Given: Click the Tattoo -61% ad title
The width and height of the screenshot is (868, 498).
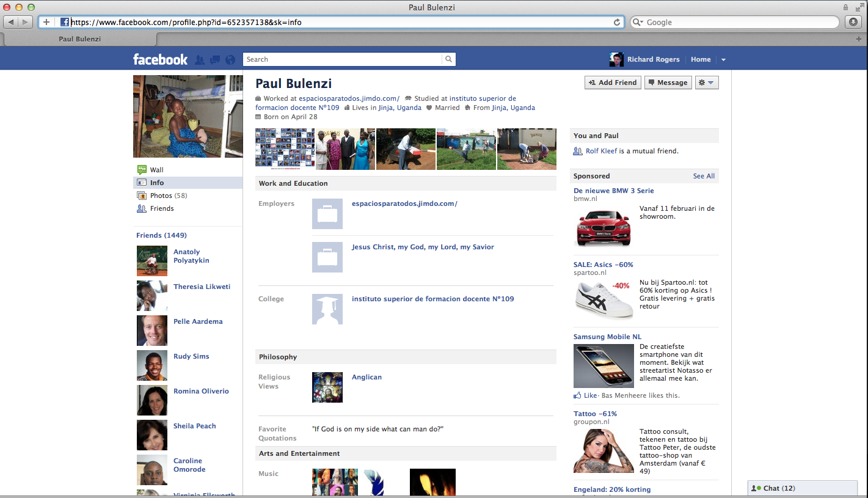Looking at the screenshot, I should tap(595, 414).
